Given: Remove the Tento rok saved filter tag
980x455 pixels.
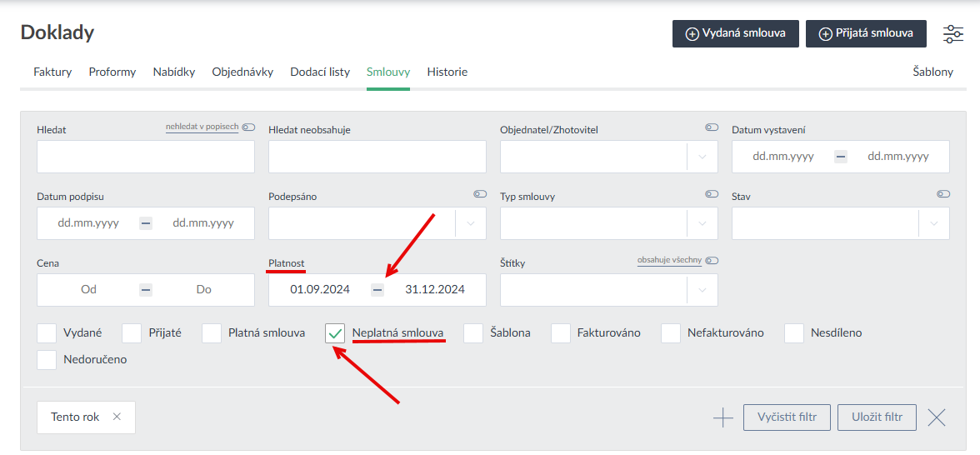Looking at the screenshot, I should pyautogui.click(x=117, y=417).
